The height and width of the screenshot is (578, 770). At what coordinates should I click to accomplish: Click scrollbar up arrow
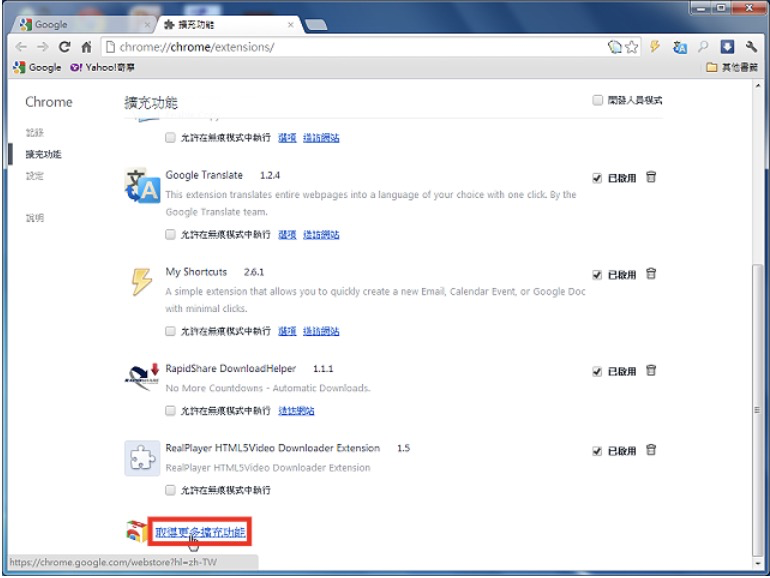(x=758, y=85)
